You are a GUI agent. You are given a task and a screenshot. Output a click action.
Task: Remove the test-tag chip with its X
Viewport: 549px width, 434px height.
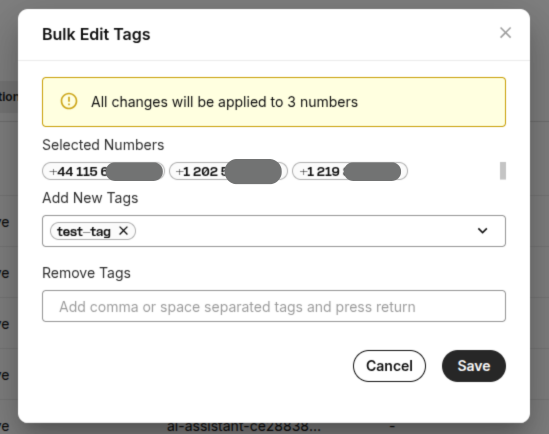[123, 231]
